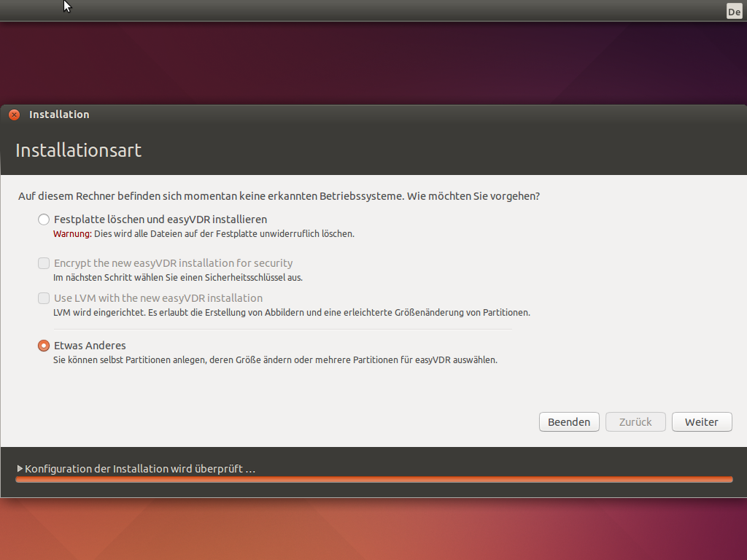
Task: Click the "LVM wird eingerichtet" description text
Action: (291, 313)
